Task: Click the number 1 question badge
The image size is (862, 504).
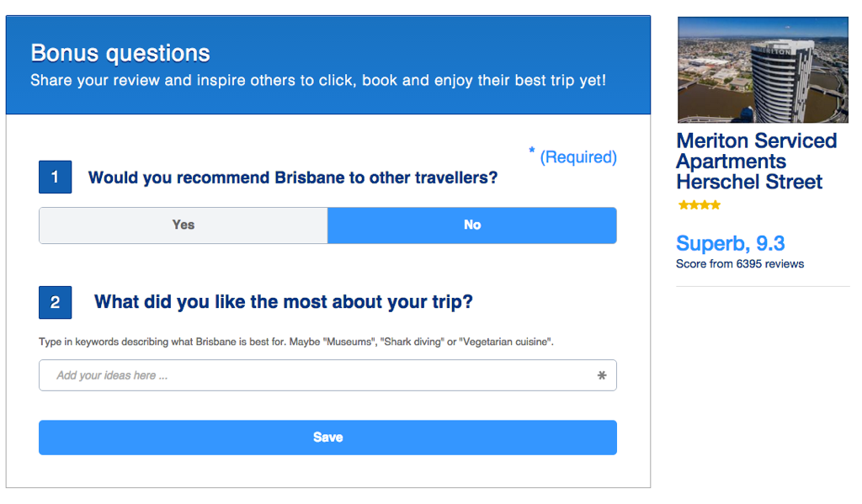Action: point(55,177)
